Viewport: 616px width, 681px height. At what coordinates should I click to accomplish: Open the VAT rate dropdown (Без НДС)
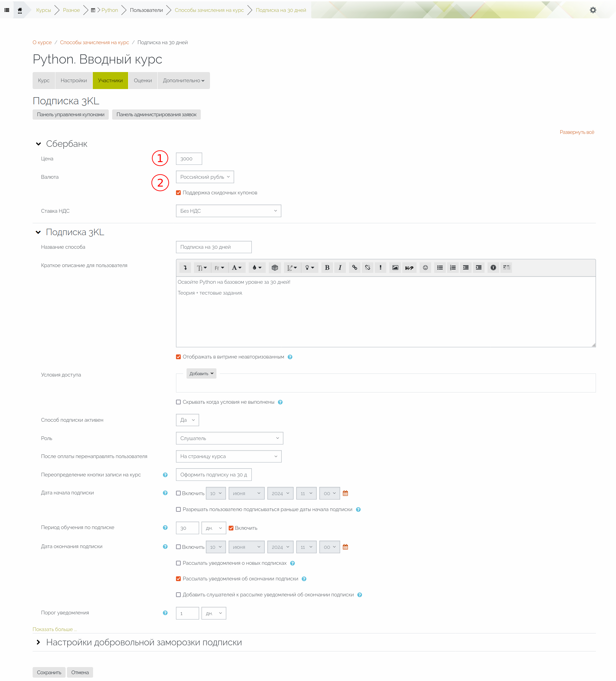point(229,211)
